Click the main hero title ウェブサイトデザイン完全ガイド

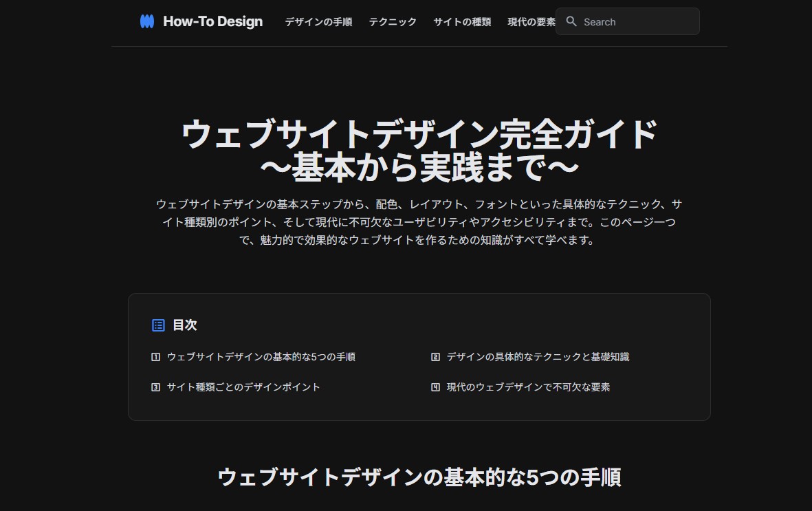pyautogui.click(x=419, y=135)
